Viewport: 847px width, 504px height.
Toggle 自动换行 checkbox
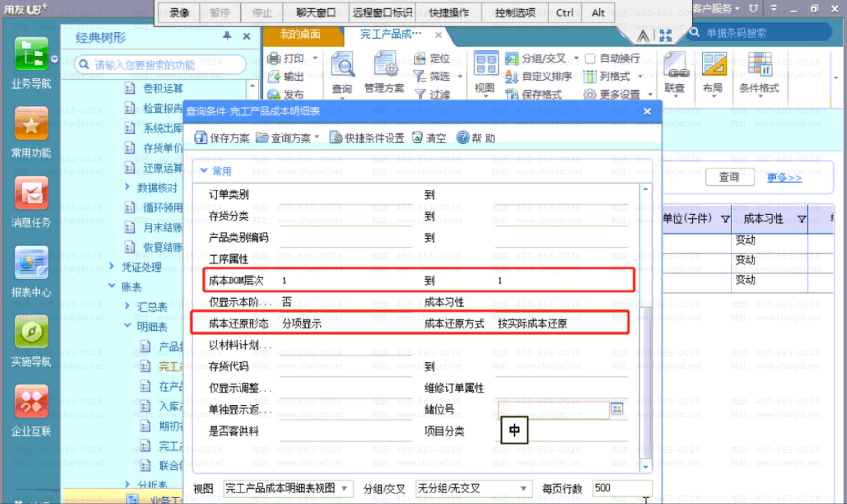point(590,59)
